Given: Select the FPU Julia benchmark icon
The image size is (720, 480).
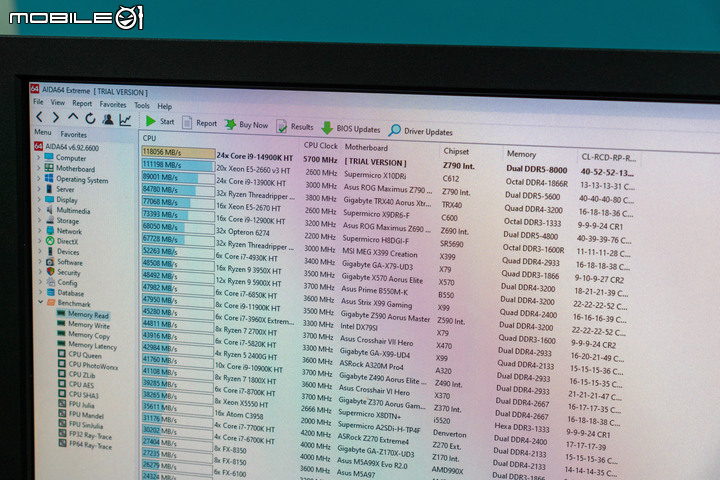Looking at the screenshot, I should point(62,403).
